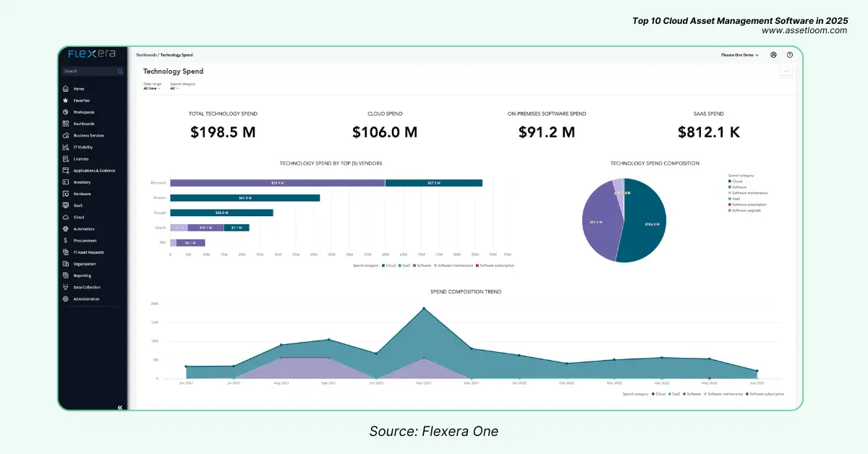Click the Automation icon in the sidebar

click(x=66, y=229)
